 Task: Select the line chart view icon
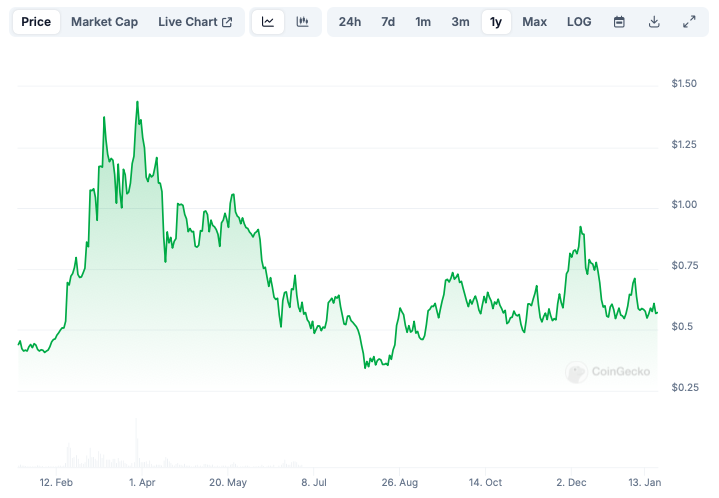(268, 22)
